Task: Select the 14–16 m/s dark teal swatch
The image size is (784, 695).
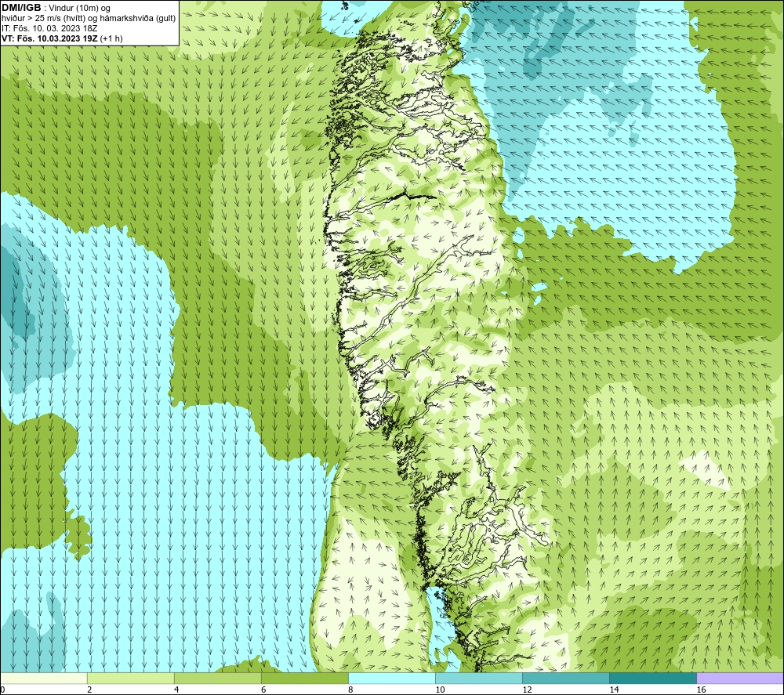Action: pyautogui.click(x=652, y=679)
